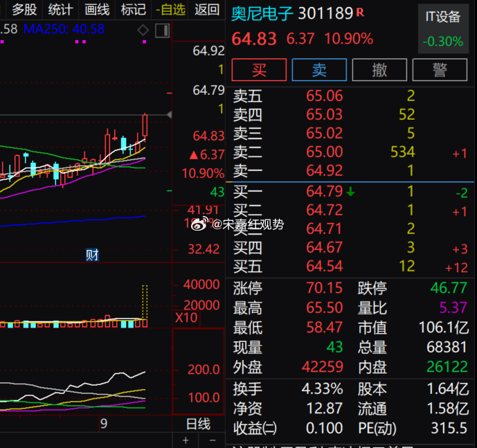Remove stock from 自选 watchlist

point(170,10)
